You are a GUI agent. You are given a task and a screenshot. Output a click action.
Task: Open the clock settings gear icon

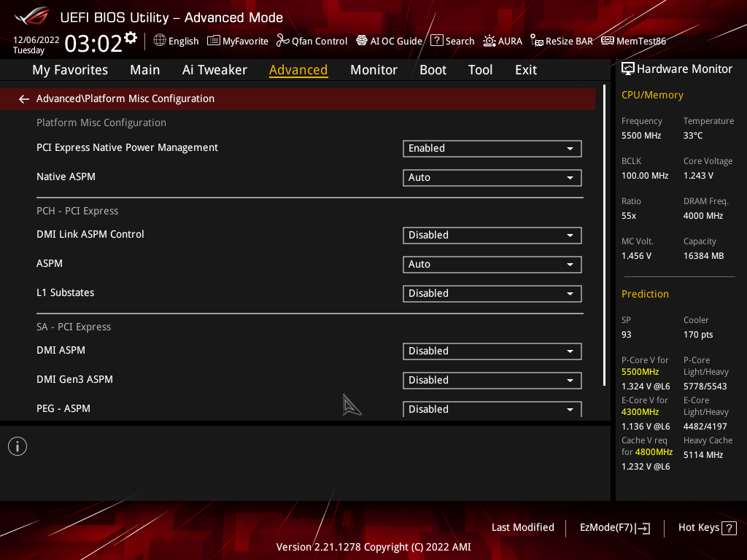(x=131, y=38)
